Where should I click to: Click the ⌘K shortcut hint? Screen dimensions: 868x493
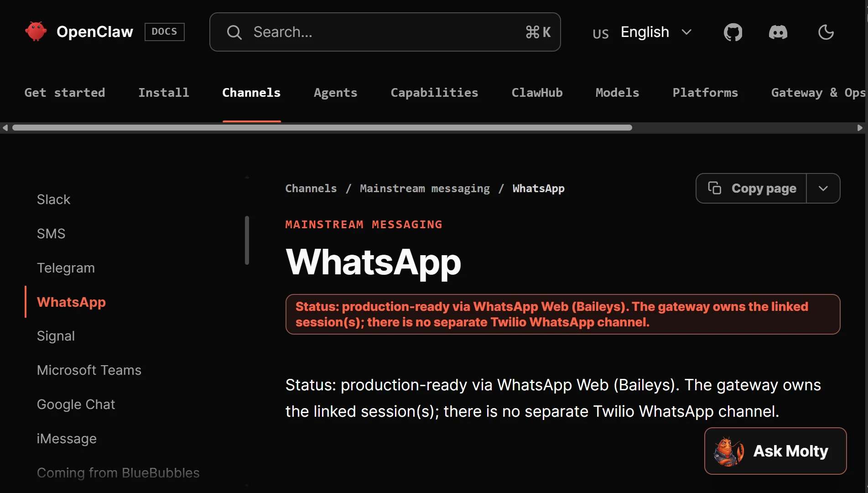pyautogui.click(x=538, y=32)
